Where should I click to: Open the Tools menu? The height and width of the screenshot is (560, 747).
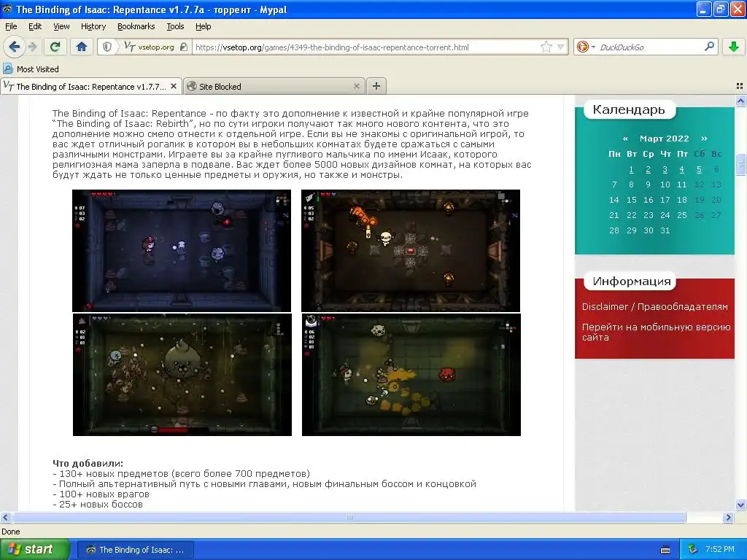175,26
